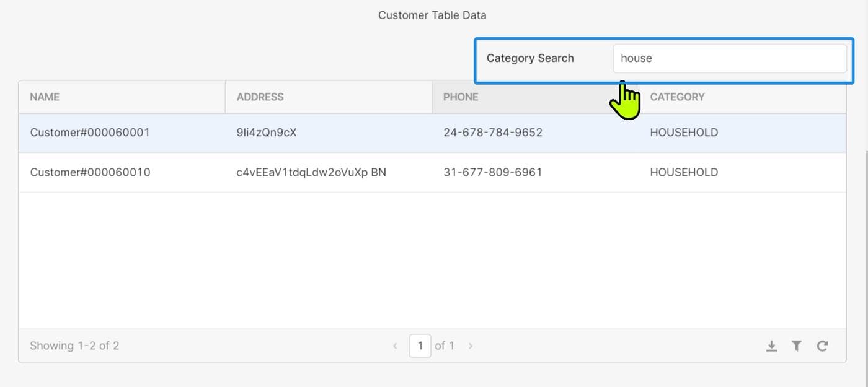Sort by the PHONE column header

tap(461, 97)
